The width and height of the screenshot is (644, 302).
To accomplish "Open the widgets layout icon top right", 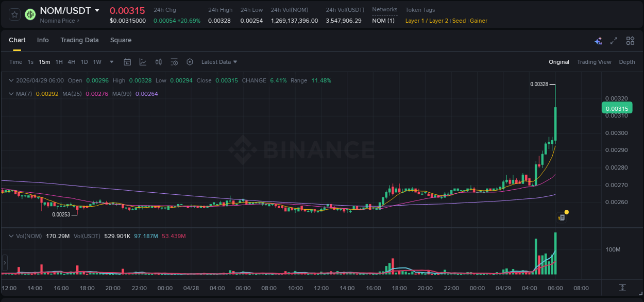I will click(630, 40).
